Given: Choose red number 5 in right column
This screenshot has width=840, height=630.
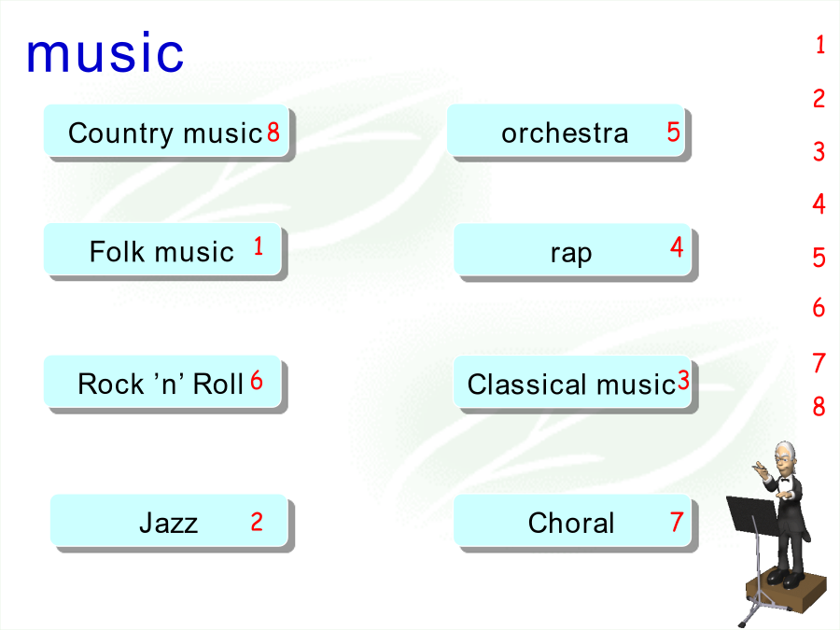Looking at the screenshot, I should (819, 258).
